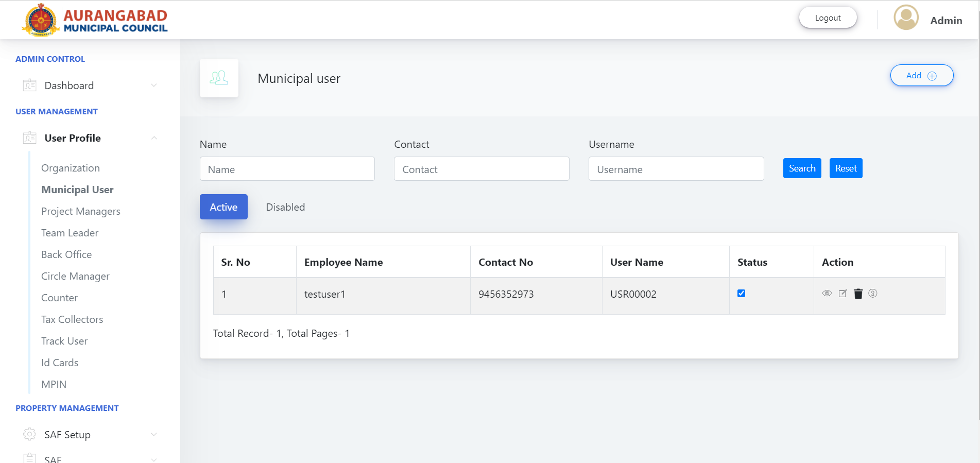Click the Add button
Screen dimensions: 980x463
922,75
